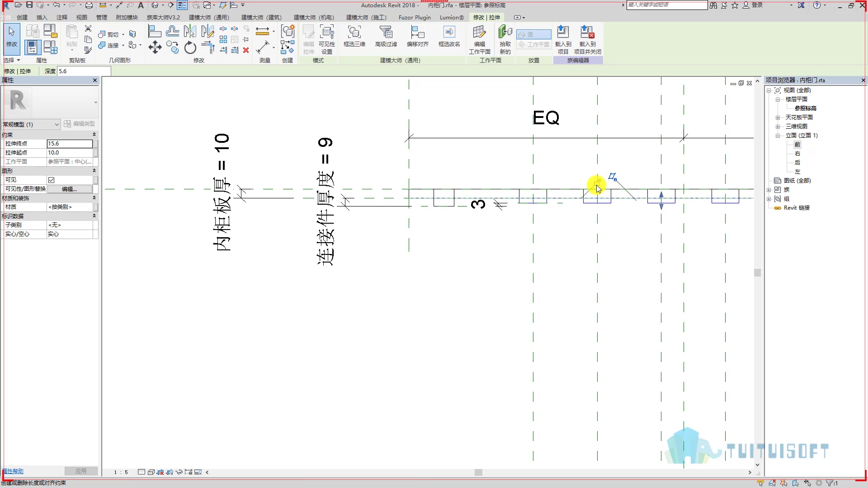The image size is (868, 488).
Task: Select the Rotate tool icon
Action: (190, 47)
